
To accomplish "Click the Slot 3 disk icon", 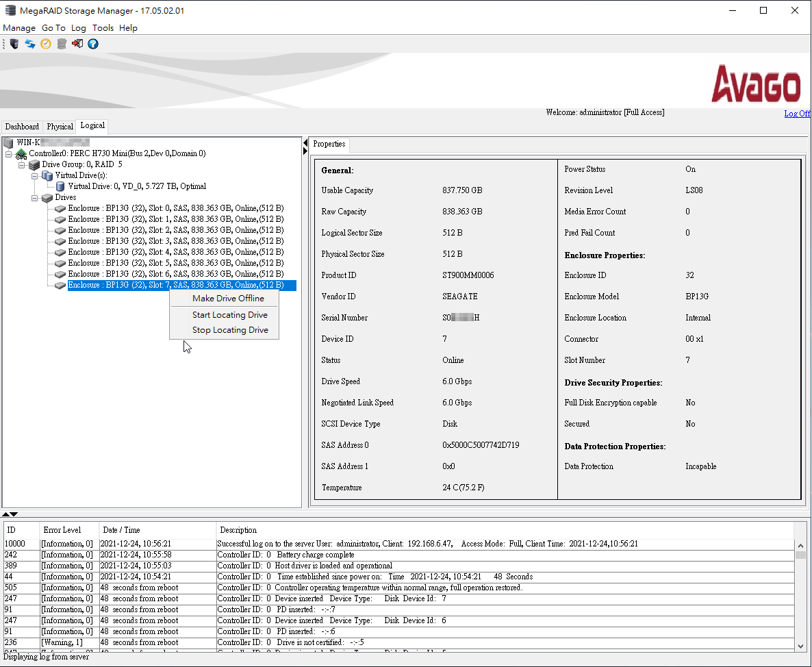I will coord(60,241).
